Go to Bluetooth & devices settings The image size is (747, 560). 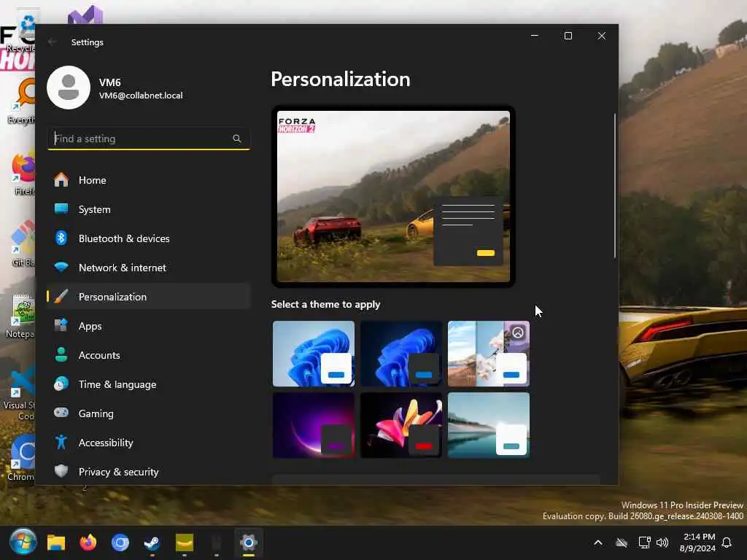[x=149, y=238]
